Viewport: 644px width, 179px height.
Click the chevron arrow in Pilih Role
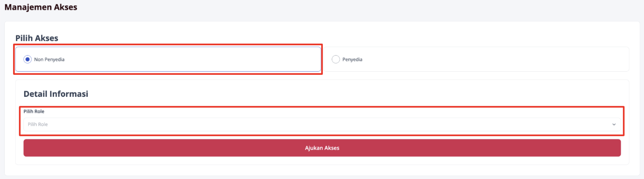(x=614, y=124)
